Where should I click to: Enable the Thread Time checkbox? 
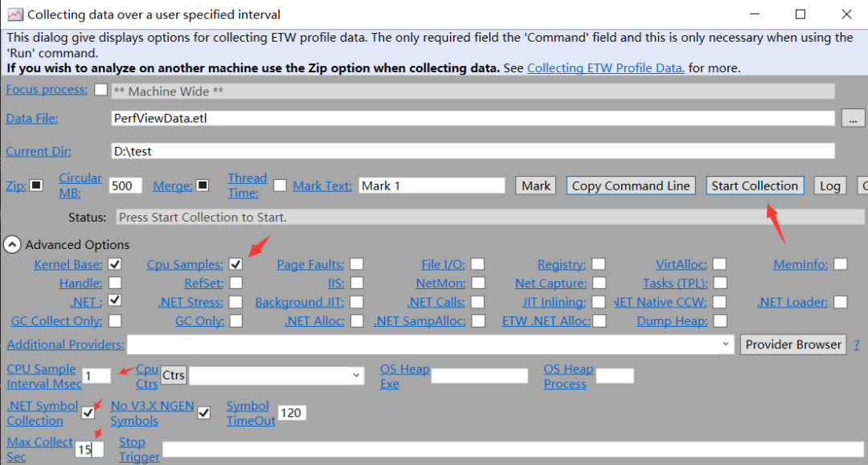(280, 186)
